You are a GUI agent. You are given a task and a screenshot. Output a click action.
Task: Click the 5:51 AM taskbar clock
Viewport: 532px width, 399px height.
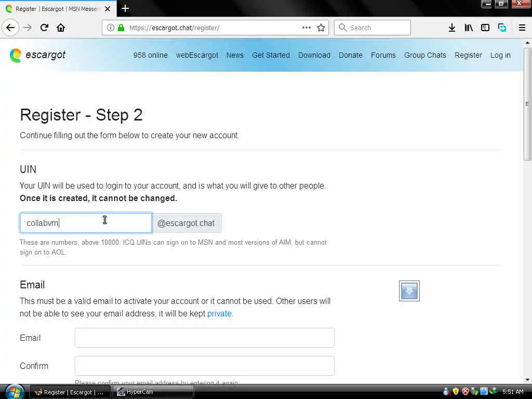pos(513,392)
